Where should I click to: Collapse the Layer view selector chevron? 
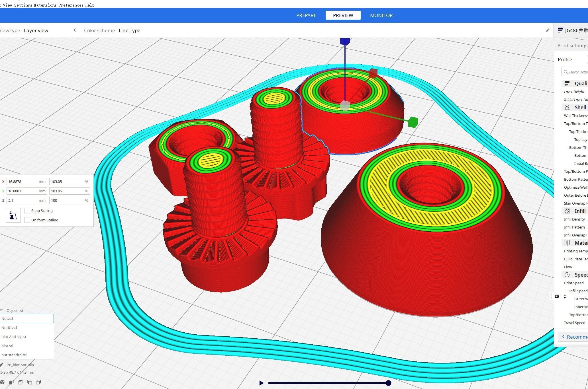coord(74,30)
